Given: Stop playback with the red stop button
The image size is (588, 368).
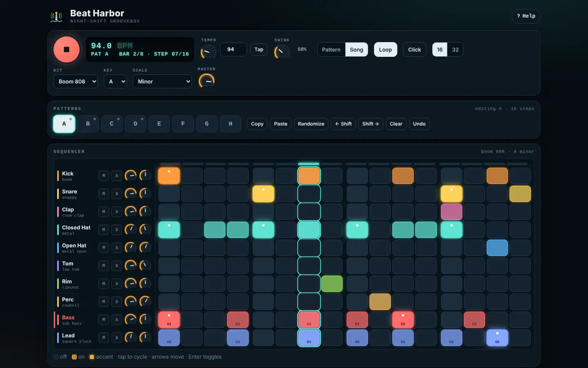Looking at the screenshot, I should [x=67, y=49].
